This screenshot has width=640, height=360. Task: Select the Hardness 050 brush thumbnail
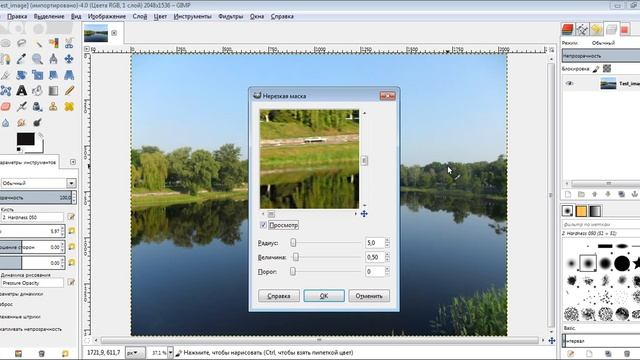pos(588,263)
